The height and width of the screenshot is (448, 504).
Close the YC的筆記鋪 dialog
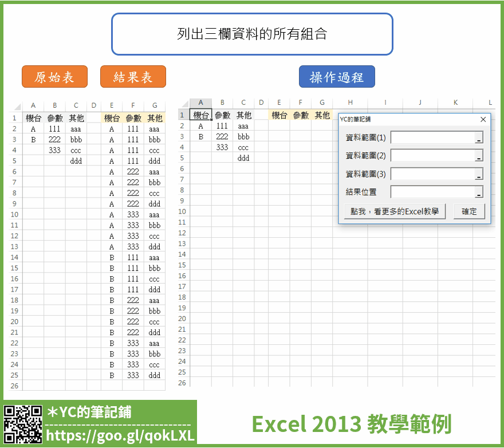coord(483,119)
